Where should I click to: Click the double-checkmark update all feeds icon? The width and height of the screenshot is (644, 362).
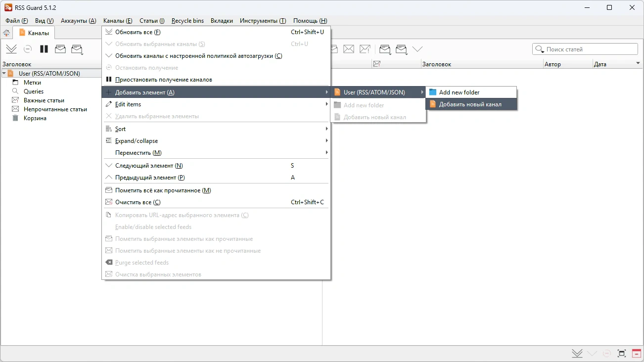coord(11,49)
